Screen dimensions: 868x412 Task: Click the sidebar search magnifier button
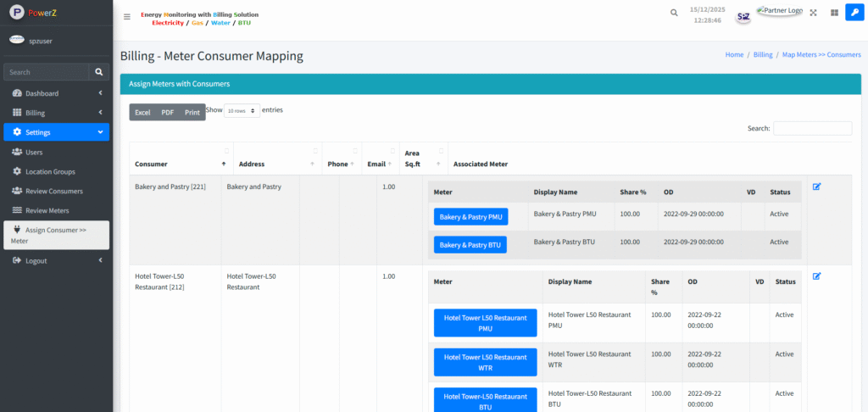[98, 73]
